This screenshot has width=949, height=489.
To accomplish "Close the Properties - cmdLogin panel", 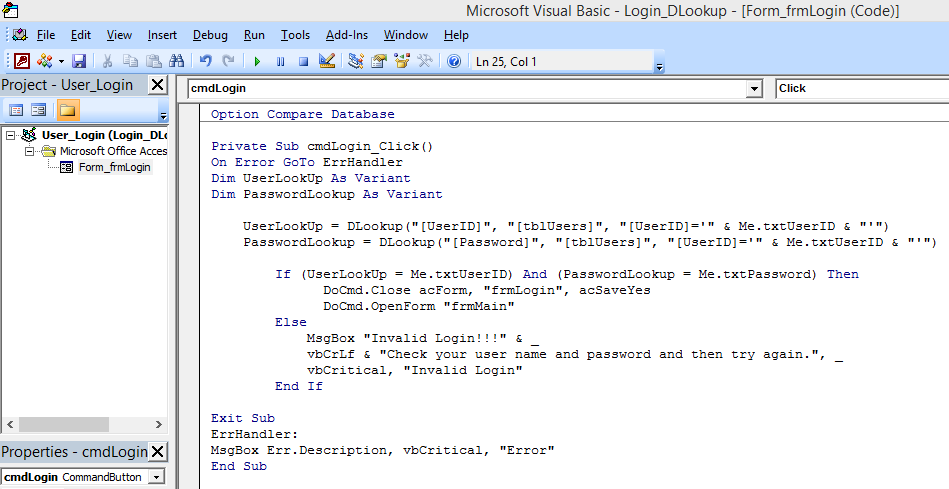I will [157, 451].
